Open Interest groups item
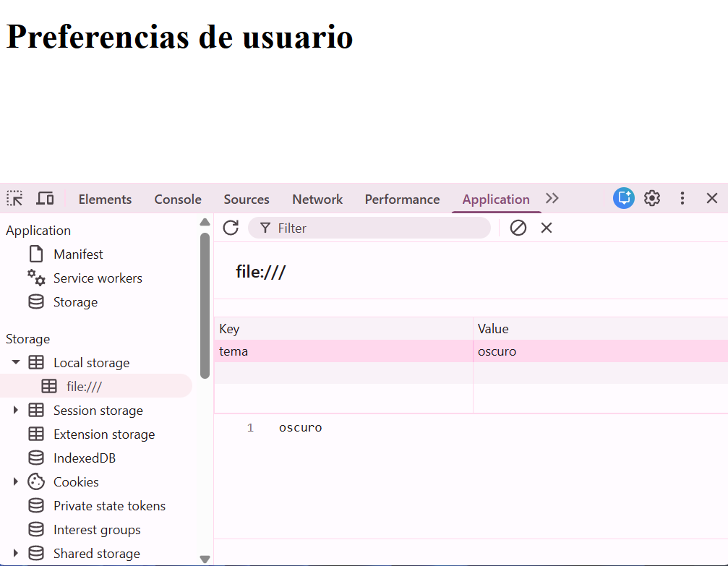Screen dimensions: 728x566 tap(97, 530)
